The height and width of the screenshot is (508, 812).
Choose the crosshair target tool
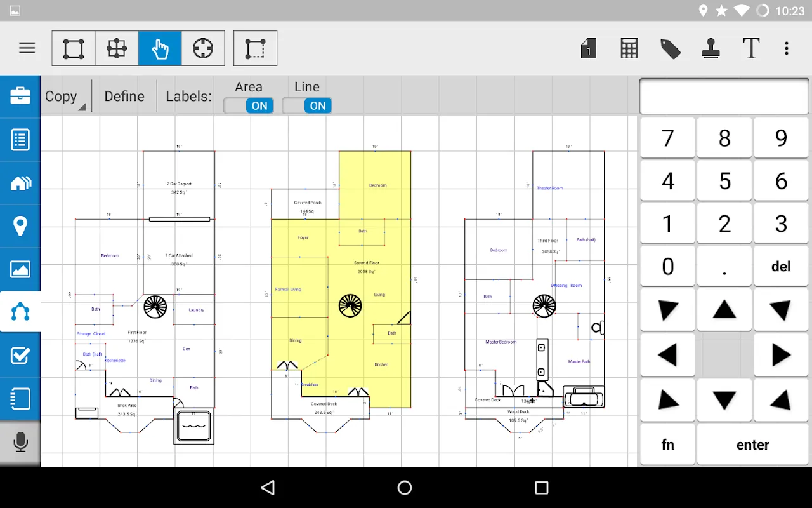tap(203, 48)
